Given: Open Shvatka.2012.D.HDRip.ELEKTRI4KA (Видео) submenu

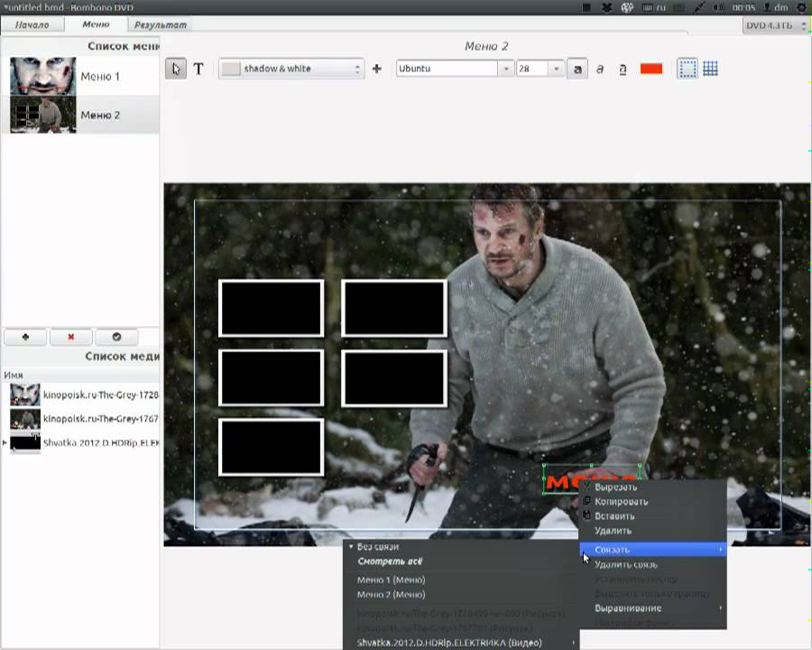Looking at the screenshot, I should tap(461, 643).
